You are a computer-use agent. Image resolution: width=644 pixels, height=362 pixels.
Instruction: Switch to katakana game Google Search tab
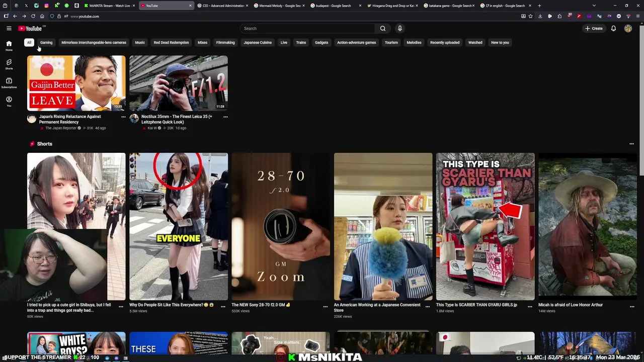449,6
